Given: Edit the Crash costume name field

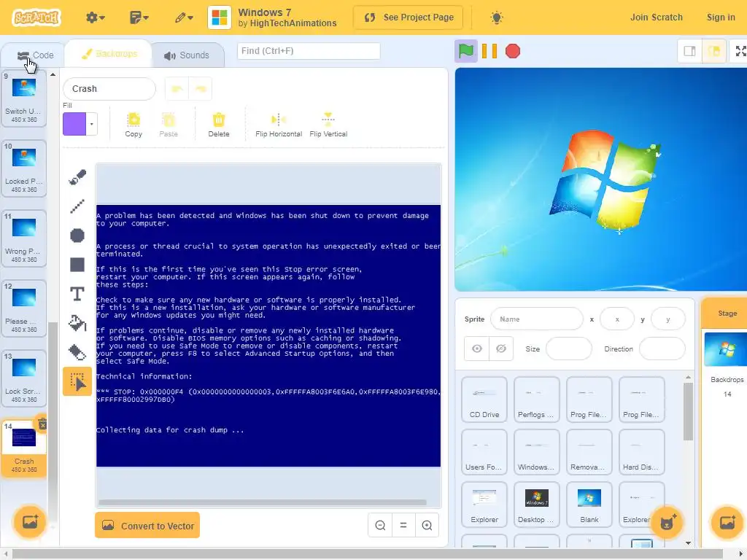Looking at the screenshot, I should 109,88.
